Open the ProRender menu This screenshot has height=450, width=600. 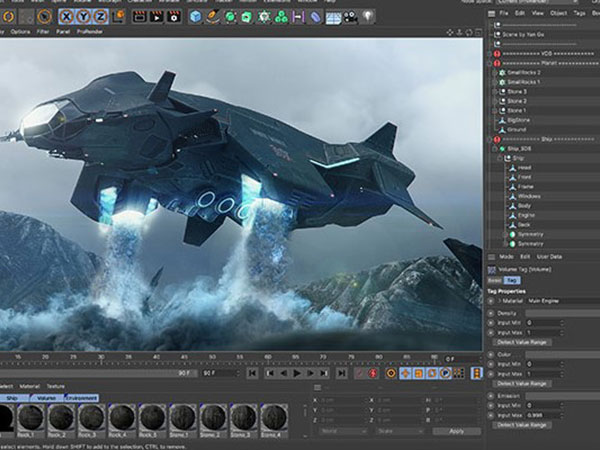(90, 32)
